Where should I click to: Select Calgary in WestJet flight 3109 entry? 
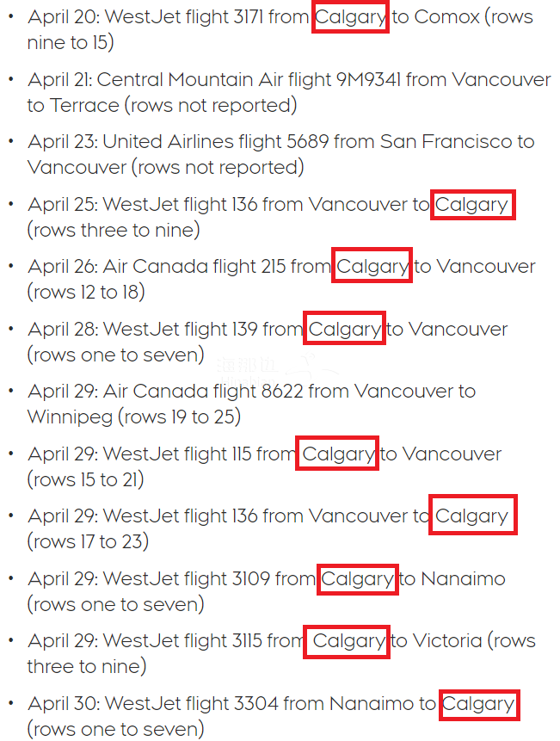point(358,579)
